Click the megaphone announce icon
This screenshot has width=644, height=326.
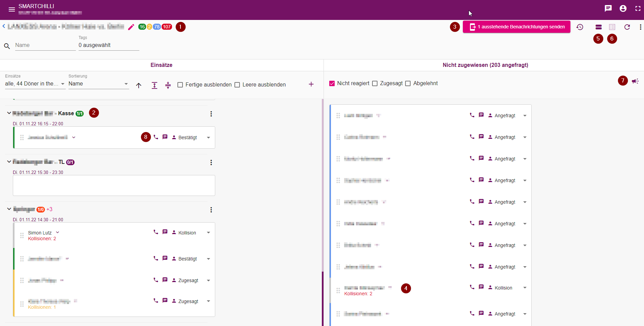(x=635, y=81)
